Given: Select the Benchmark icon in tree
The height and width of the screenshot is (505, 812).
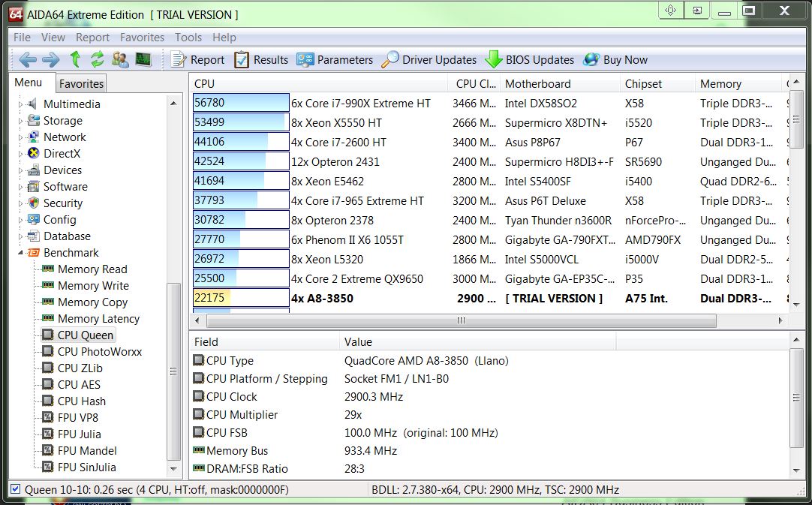Looking at the screenshot, I should pos(33,253).
